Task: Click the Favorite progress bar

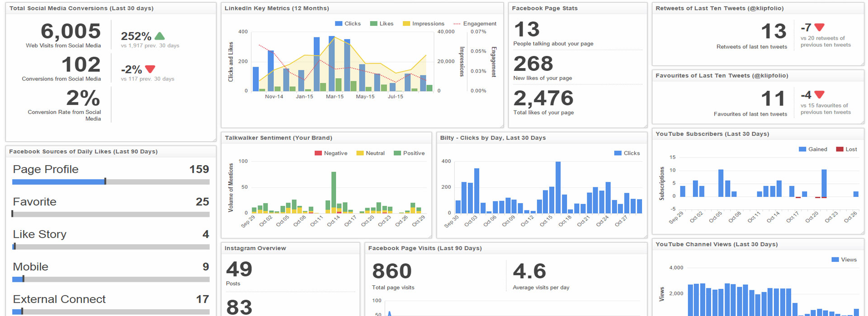Action: pyautogui.click(x=111, y=214)
